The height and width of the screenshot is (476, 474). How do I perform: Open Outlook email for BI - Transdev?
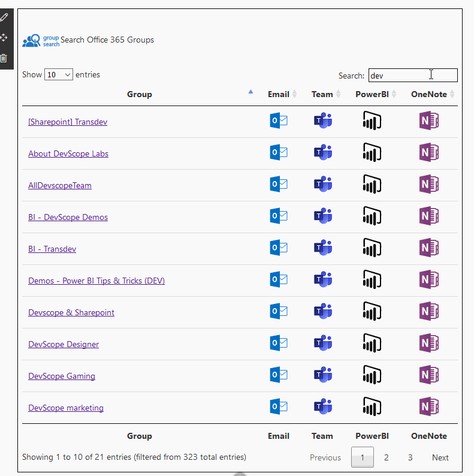[x=279, y=248]
